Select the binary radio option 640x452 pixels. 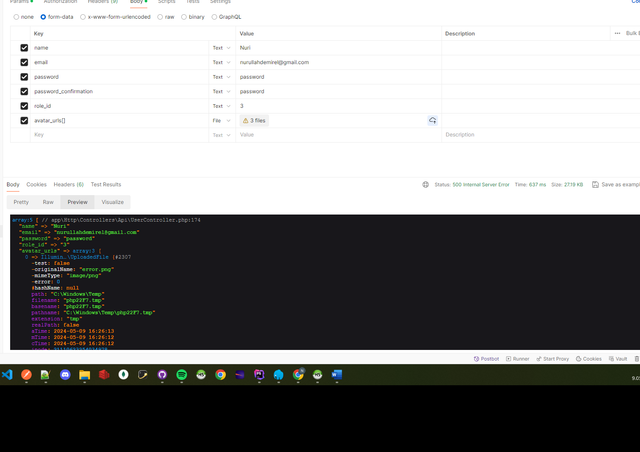tap(184, 17)
